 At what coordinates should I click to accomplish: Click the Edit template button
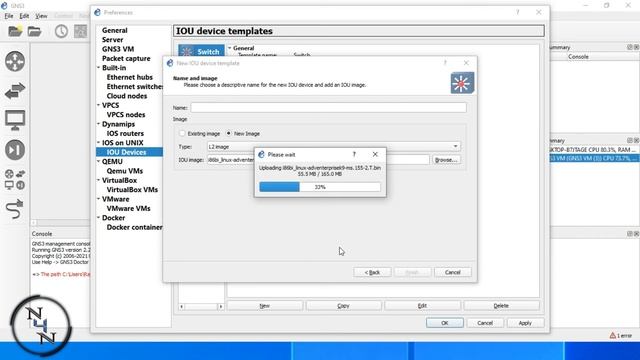422,306
